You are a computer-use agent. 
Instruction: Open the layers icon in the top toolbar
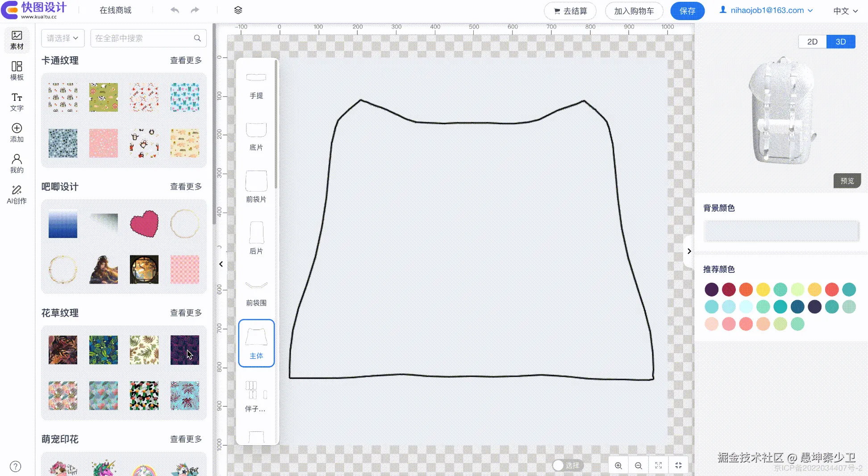[x=238, y=10]
